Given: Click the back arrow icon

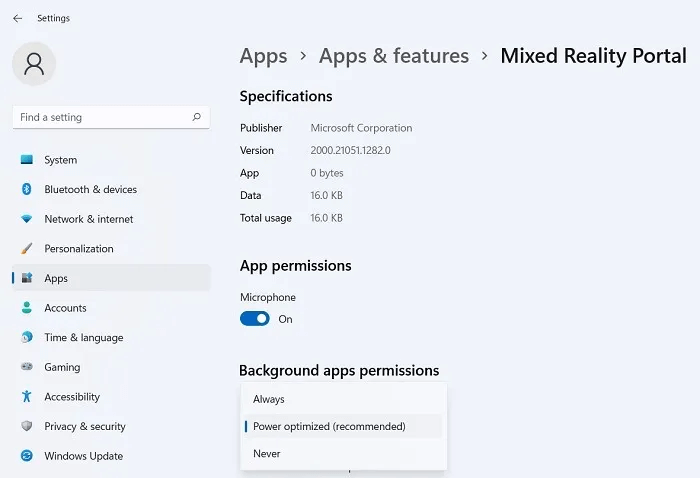Looking at the screenshot, I should [x=17, y=18].
